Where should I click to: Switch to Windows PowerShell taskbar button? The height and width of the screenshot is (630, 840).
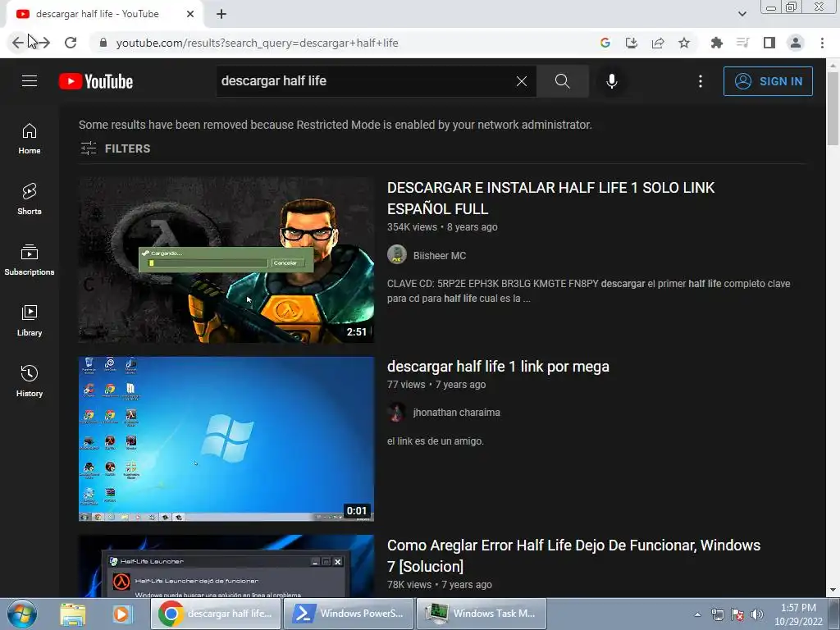coord(348,614)
